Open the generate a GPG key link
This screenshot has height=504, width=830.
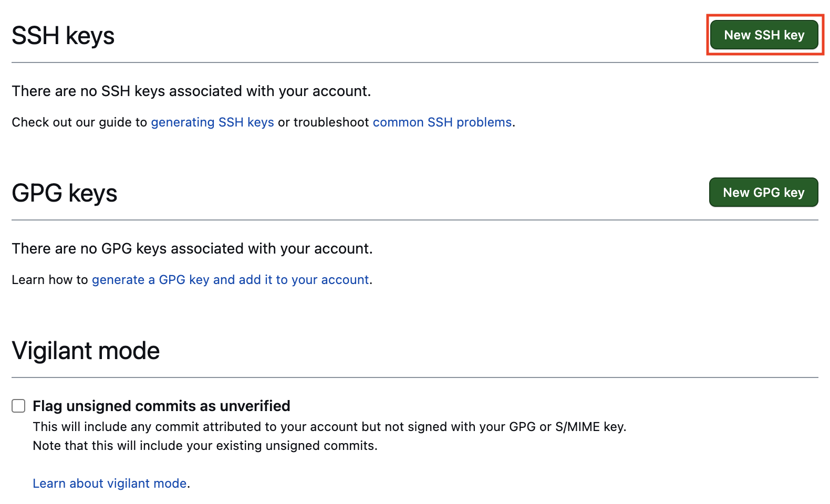(230, 280)
